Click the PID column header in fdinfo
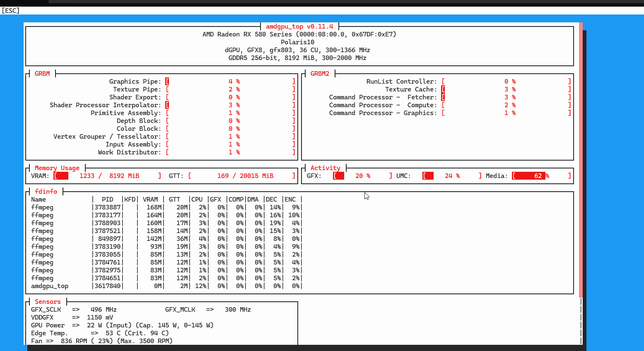The image size is (644, 351). [108, 200]
